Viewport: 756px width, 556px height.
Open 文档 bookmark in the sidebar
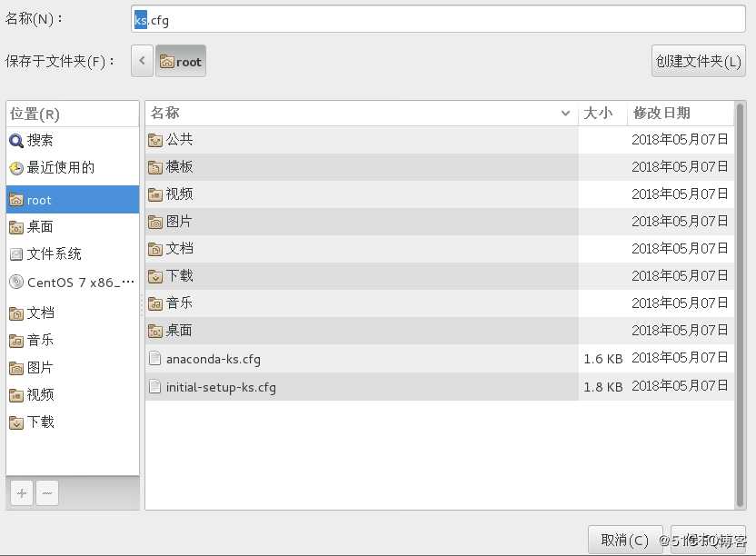coord(73,313)
